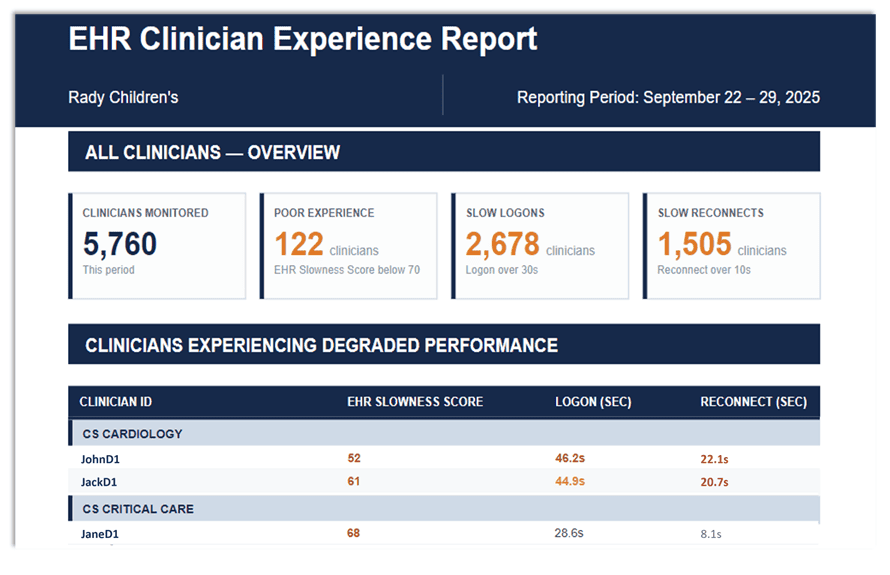Select the Slow Logons 2,678 card
890x575 pixels.
coord(540,246)
